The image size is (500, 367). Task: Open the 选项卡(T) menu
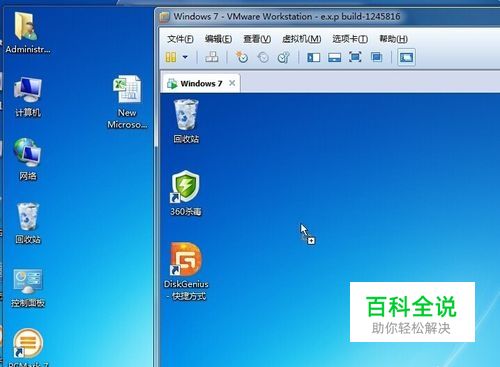350,39
